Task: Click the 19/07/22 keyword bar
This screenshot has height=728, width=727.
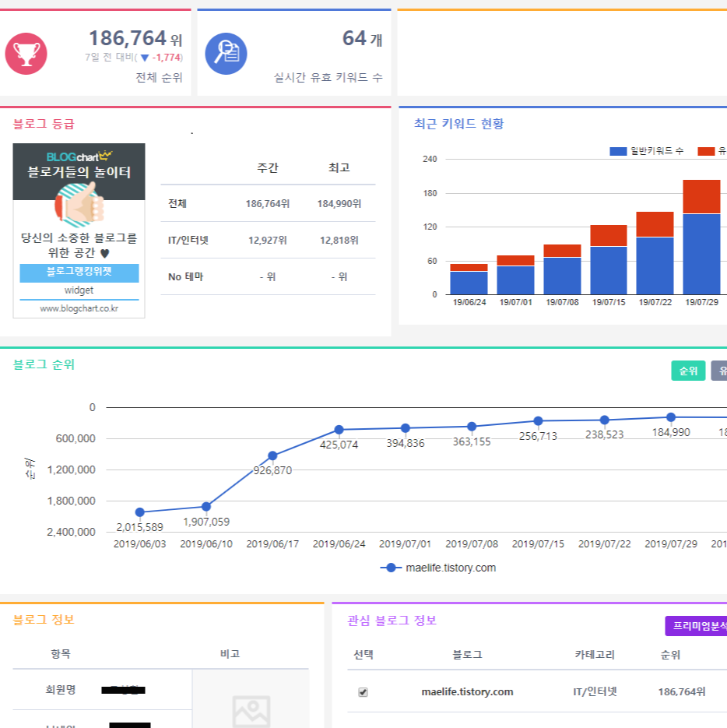Action: click(x=655, y=253)
